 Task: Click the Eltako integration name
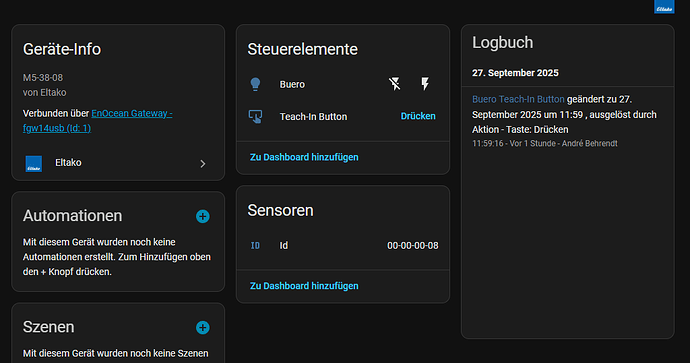coord(68,162)
